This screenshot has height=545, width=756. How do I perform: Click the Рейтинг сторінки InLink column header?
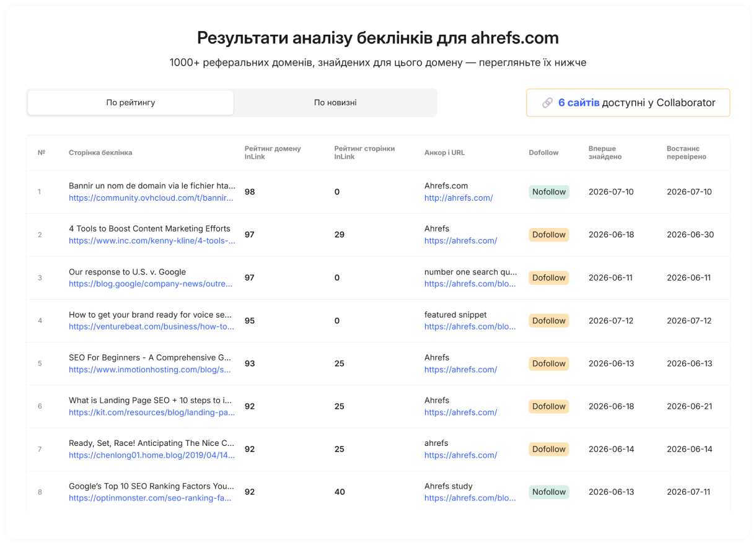[x=364, y=152]
